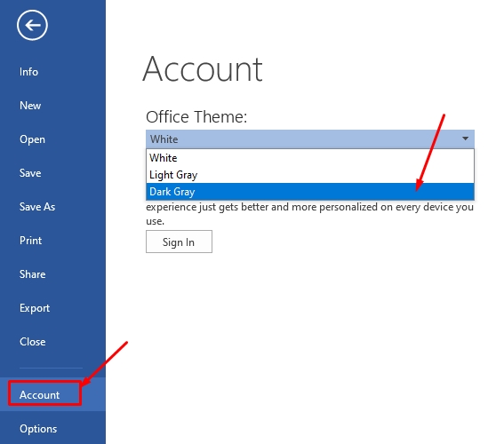Click the Office Theme label
This screenshot has height=444, width=504.
click(196, 117)
